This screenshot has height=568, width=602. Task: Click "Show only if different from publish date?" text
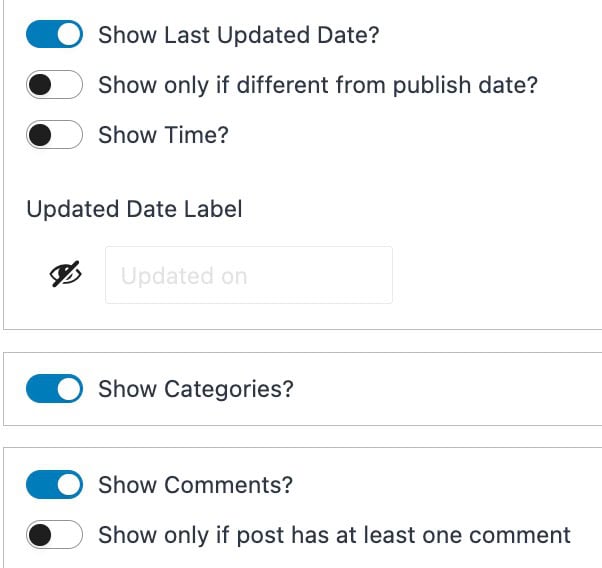pos(317,86)
